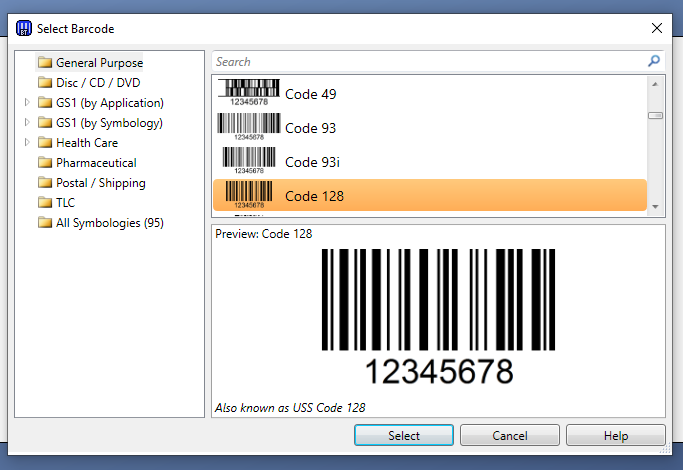Click the Pharmaceutical folder icon
Screen dimensions: 683x470
[x=45, y=162]
